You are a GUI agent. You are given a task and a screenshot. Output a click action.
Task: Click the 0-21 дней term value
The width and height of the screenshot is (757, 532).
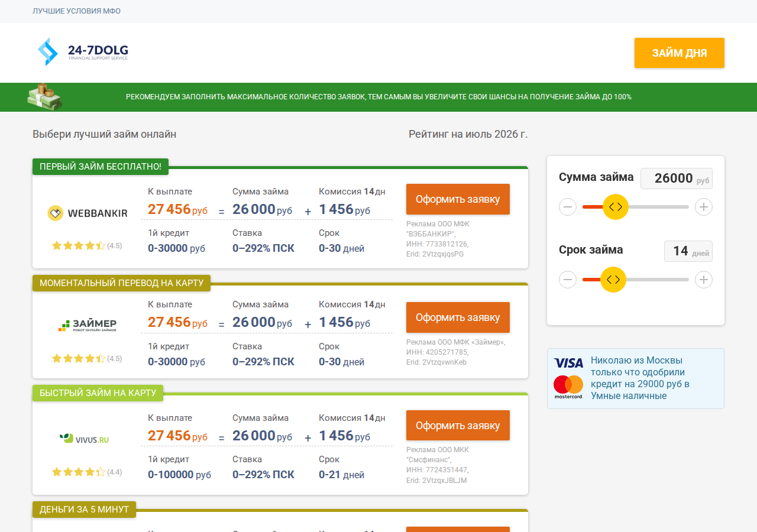coord(341,475)
